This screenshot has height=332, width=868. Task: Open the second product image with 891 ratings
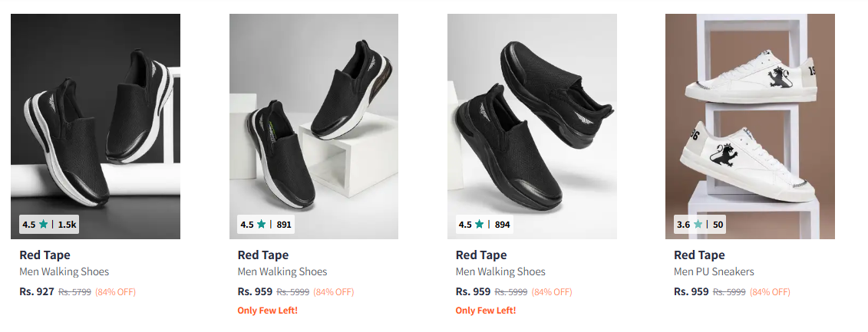pyautogui.click(x=313, y=115)
